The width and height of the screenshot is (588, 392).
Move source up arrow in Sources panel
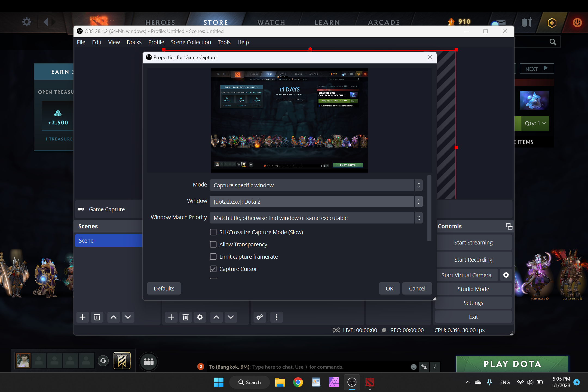click(216, 317)
